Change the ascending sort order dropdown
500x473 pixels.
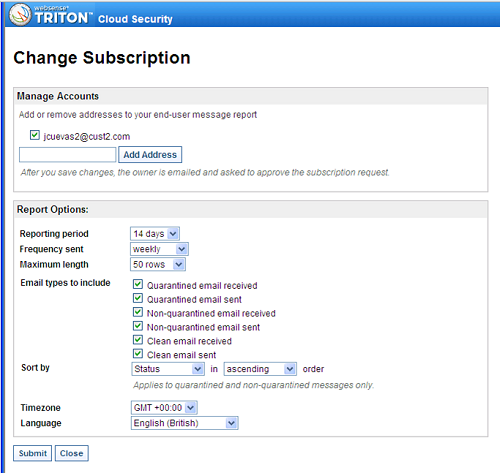coord(260,369)
